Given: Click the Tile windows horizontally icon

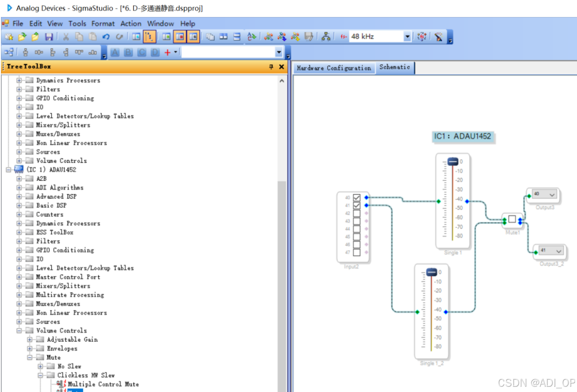Looking at the screenshot, I should 224,36.
